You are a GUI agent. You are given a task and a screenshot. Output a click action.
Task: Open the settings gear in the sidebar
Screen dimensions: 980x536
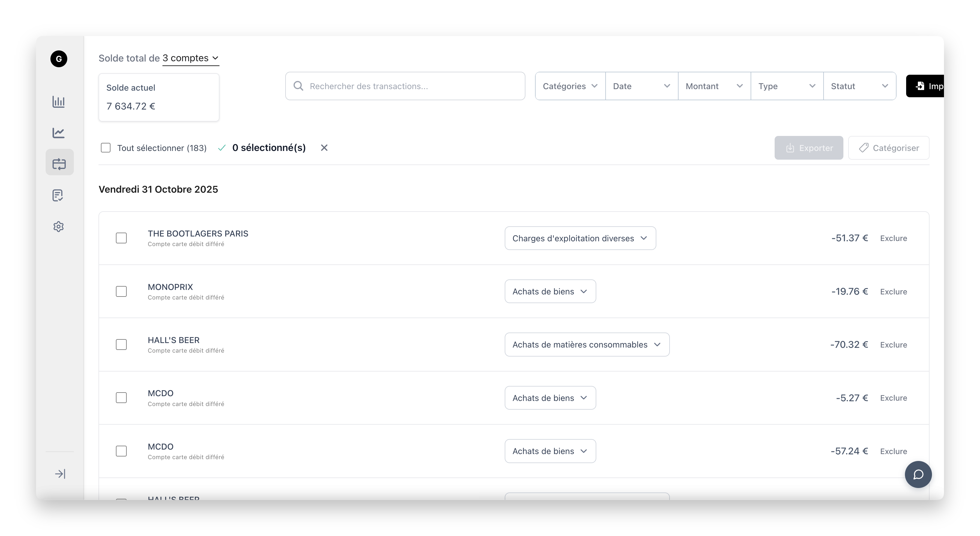59,227
